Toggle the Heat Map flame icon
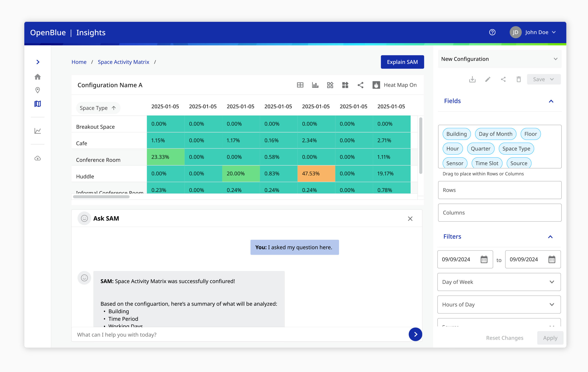Image resolution: width=588 pixels, height=372 pixels. [376, 85]
